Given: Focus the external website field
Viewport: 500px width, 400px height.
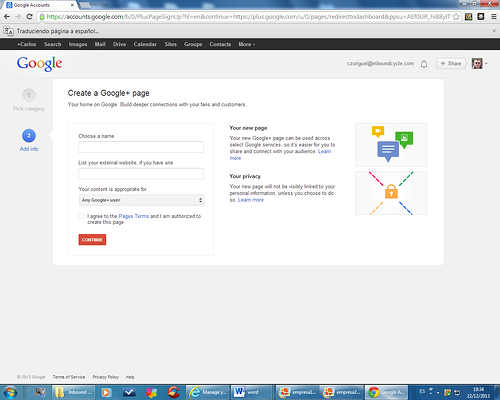Looking at the screenshot, I should pyautogui.click(x=141, y=174).
